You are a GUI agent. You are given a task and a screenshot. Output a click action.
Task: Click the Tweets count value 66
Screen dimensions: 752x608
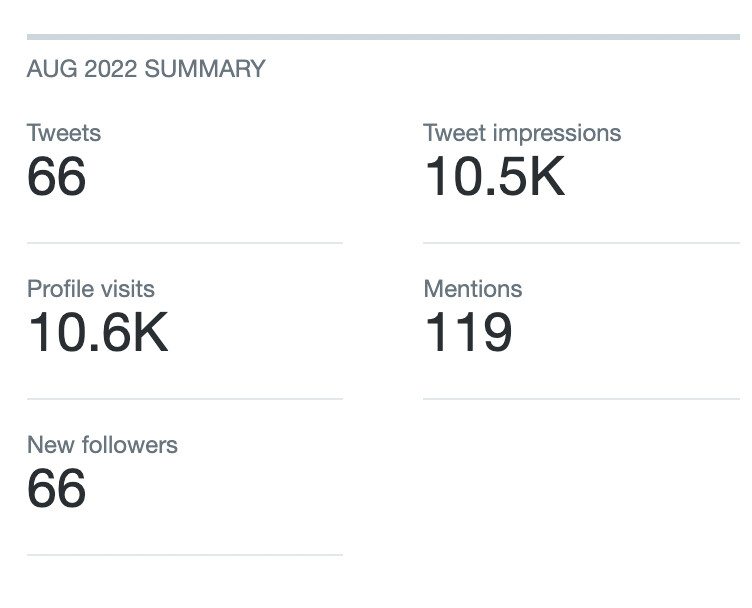[57, 177]
